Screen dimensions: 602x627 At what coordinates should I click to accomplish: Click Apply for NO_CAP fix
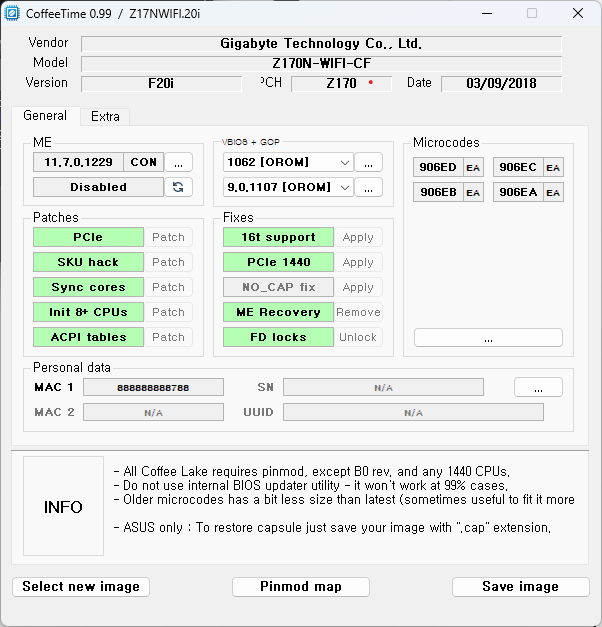click(x=358, y=287)
